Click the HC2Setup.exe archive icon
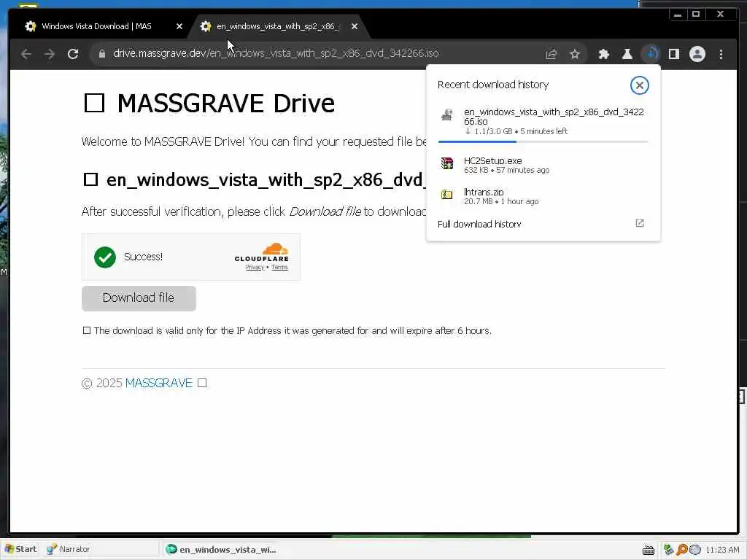The height and width of the screenshot is (560, 747). (x=447, y=163)
